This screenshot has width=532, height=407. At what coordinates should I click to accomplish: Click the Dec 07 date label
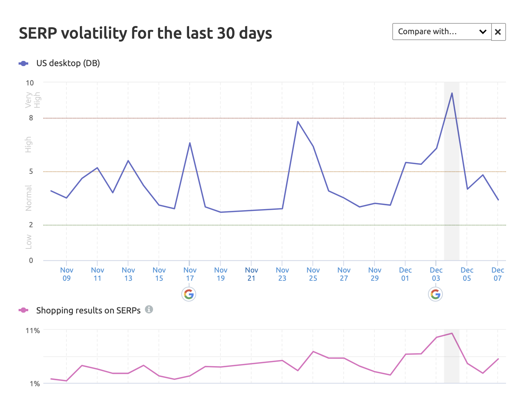click(x=497, y=274)
